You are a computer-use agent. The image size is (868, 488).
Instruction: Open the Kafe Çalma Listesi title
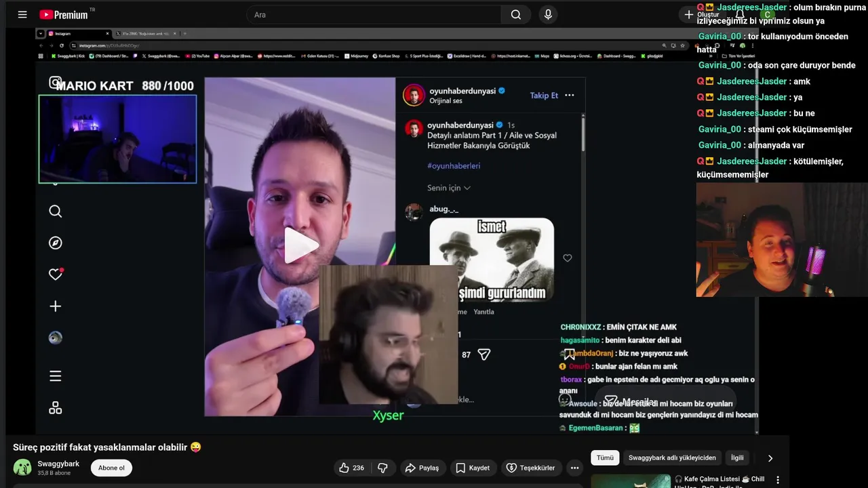coord(719,481)
